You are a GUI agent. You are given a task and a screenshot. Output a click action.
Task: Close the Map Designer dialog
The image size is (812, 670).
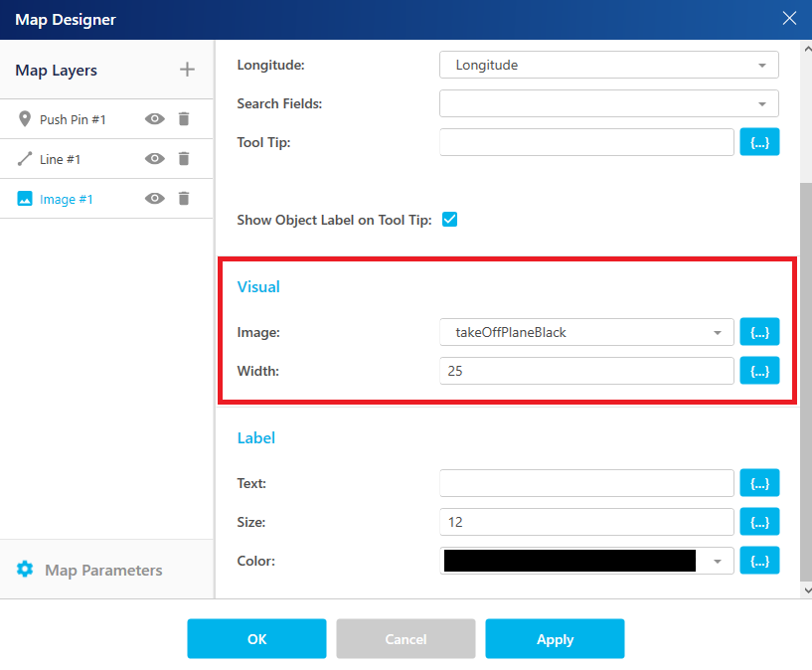[x=789, y=18]
